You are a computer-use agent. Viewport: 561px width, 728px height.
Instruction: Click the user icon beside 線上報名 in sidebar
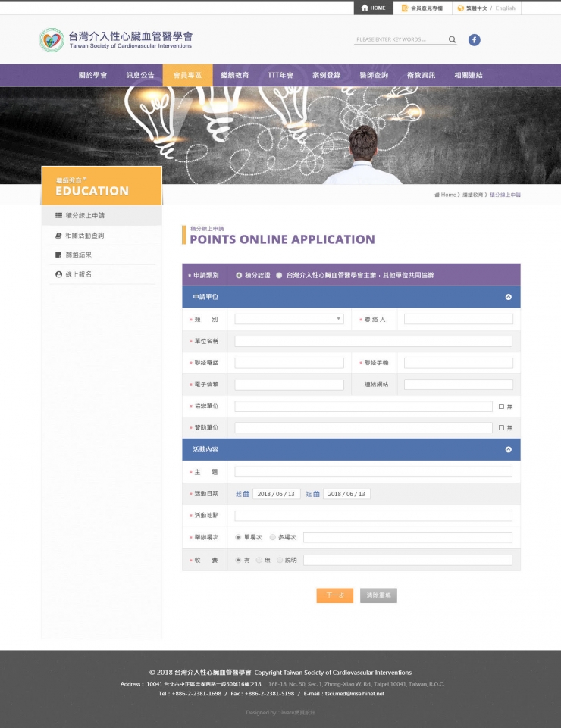pyautogui.click(x=58, y=274)
